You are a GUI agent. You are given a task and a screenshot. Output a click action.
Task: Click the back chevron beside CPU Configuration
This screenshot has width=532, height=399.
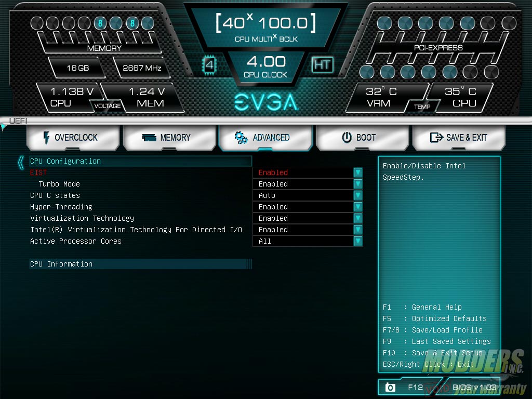21,163
